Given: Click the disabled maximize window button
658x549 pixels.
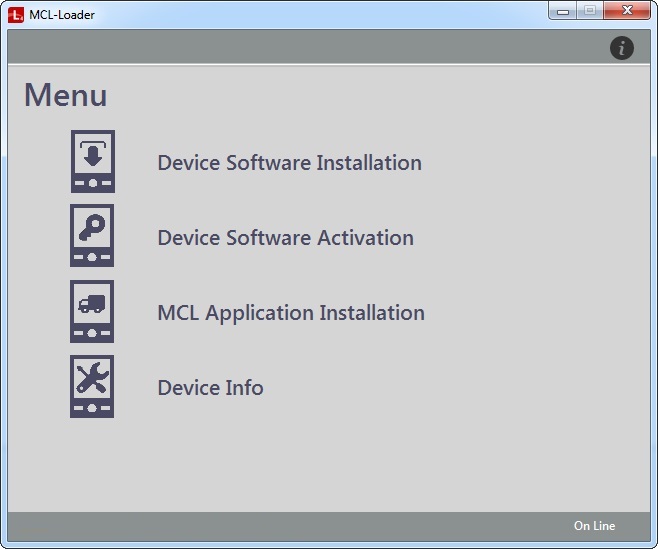Looking at the screenshot, I should (x=590, y=10).
